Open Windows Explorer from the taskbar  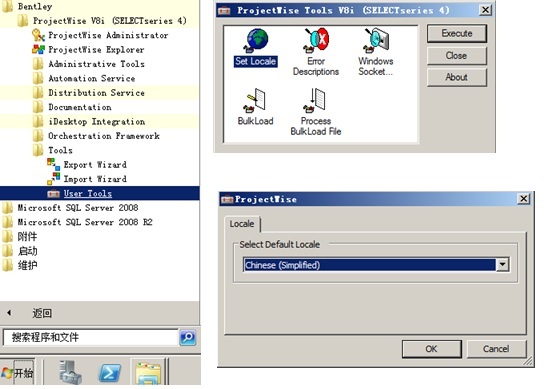point(148,373)
